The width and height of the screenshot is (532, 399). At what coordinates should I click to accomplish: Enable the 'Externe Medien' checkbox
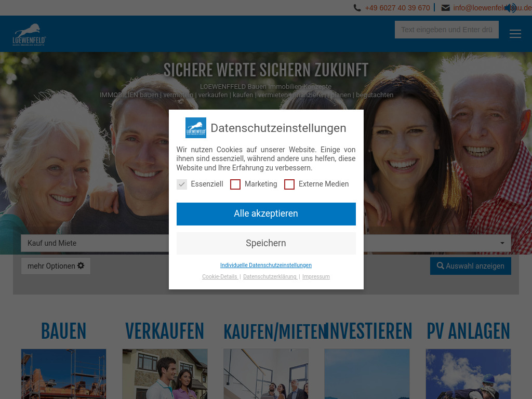(x=289, y=184)
